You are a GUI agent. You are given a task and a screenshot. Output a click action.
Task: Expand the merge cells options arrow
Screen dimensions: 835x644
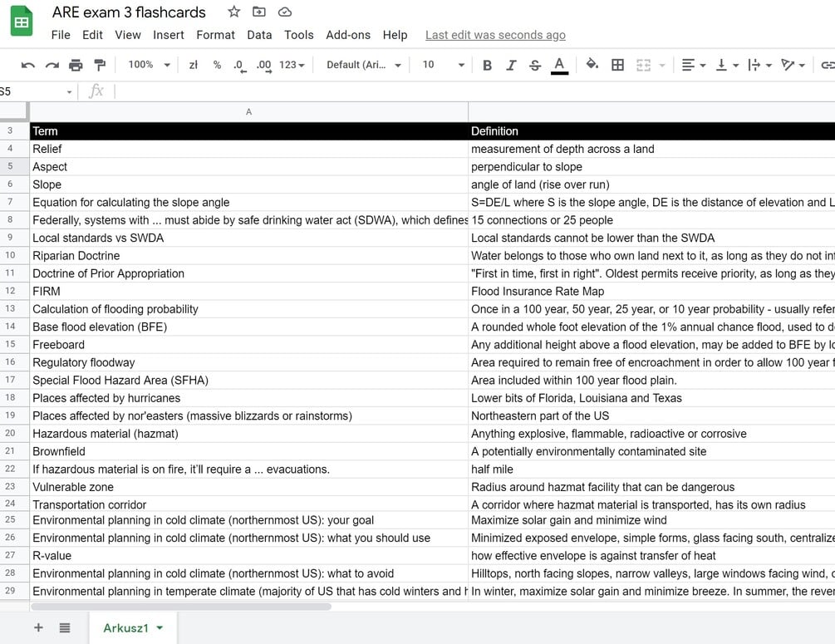(x=662, y=65)
